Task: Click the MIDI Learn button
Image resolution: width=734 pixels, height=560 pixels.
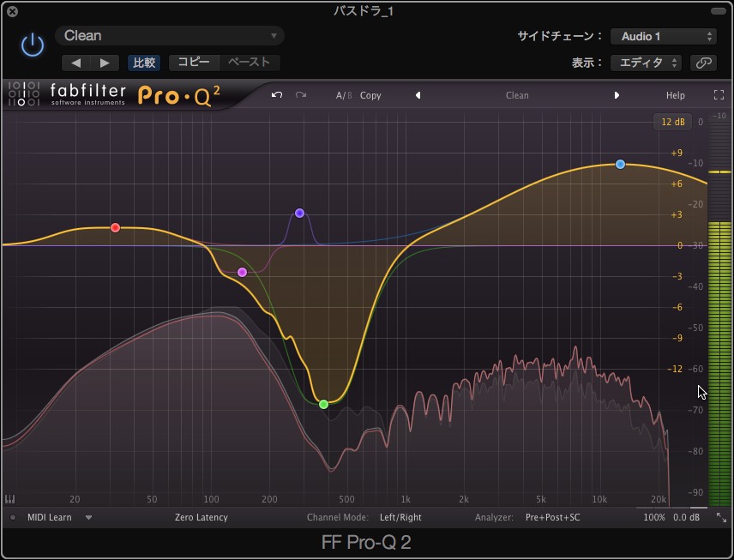Action: click(x=49, y=517)
